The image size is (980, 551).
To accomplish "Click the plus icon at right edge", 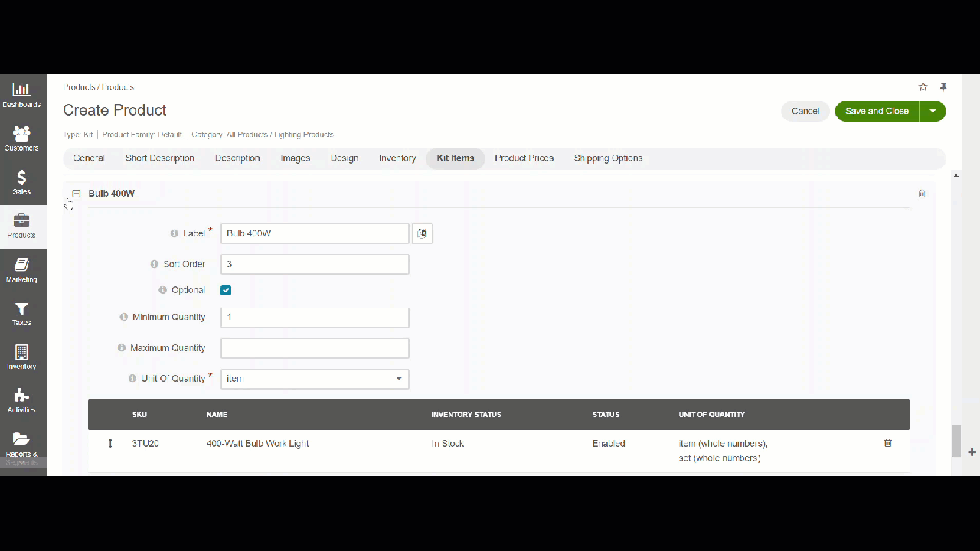I will click(972, 452).
